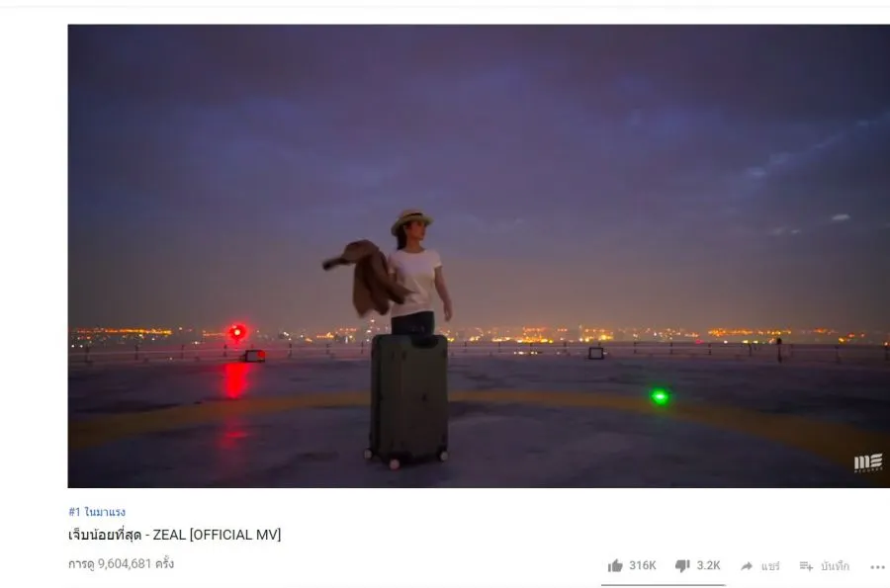Screen dimensions: 890x588
Task: Click the ME Records watermark in video
Action: (868, 462)
